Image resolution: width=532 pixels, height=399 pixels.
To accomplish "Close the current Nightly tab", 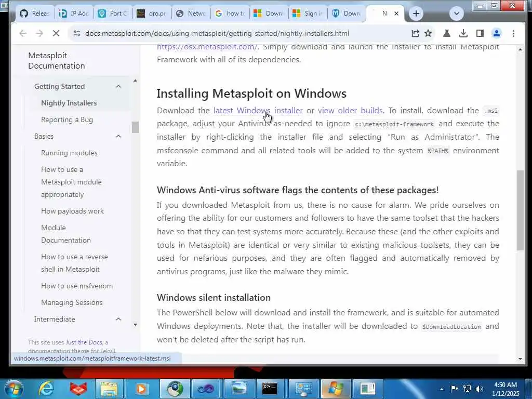I will click(396, 14).
